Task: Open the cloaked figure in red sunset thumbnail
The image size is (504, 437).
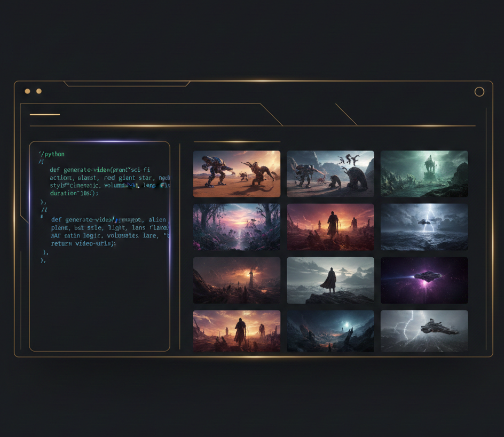Action: point(330,227)
